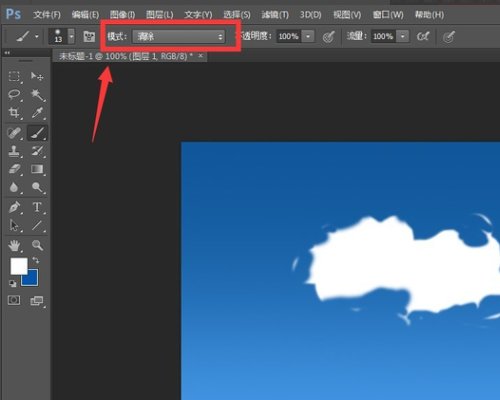The width and height of the screenshot is (500, 400).
Task: Change the screen mode
Action: [x=37, y=301]
